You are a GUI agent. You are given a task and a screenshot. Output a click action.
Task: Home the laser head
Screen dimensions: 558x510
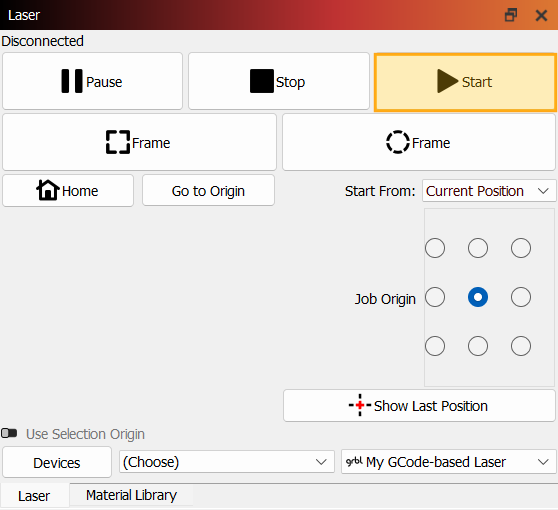click(x=68, y=190)
